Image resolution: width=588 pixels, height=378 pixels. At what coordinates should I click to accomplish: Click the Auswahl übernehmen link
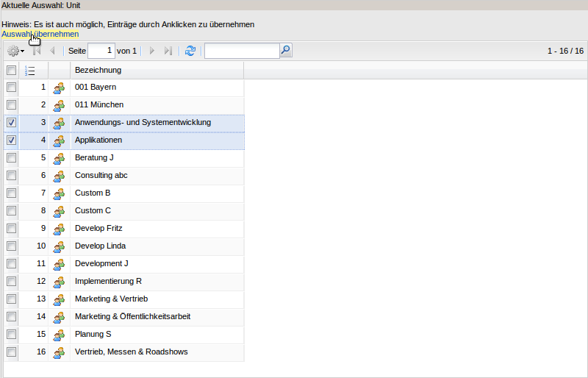[x=40, y=35]
